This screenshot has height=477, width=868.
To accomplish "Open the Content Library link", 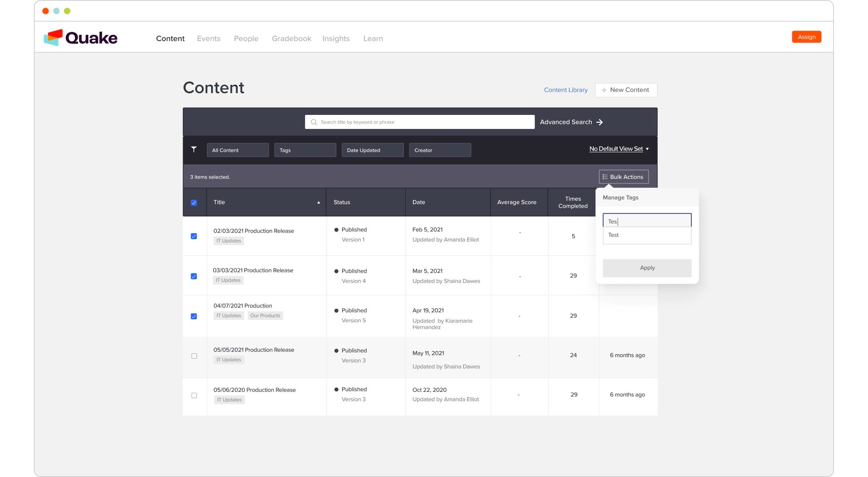I will 566,90.
